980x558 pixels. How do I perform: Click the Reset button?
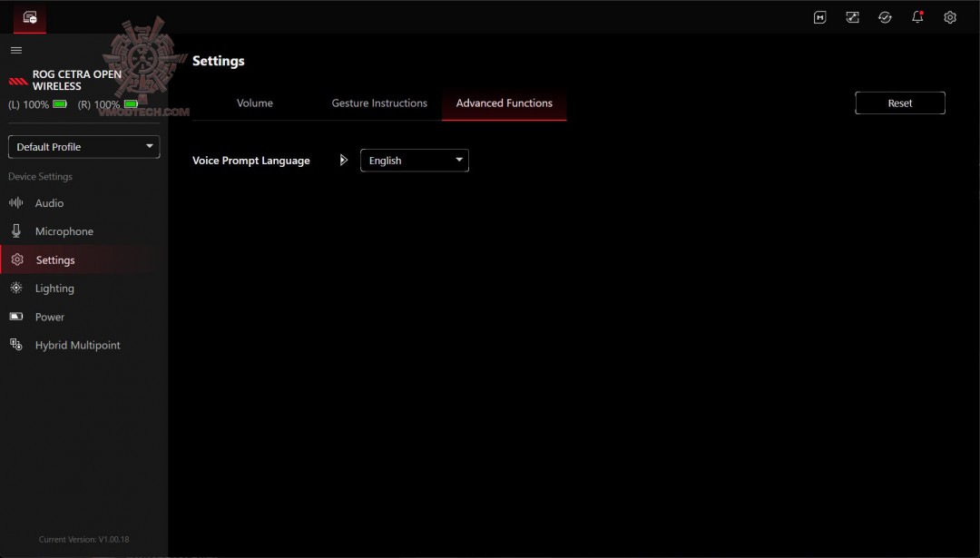899,103
